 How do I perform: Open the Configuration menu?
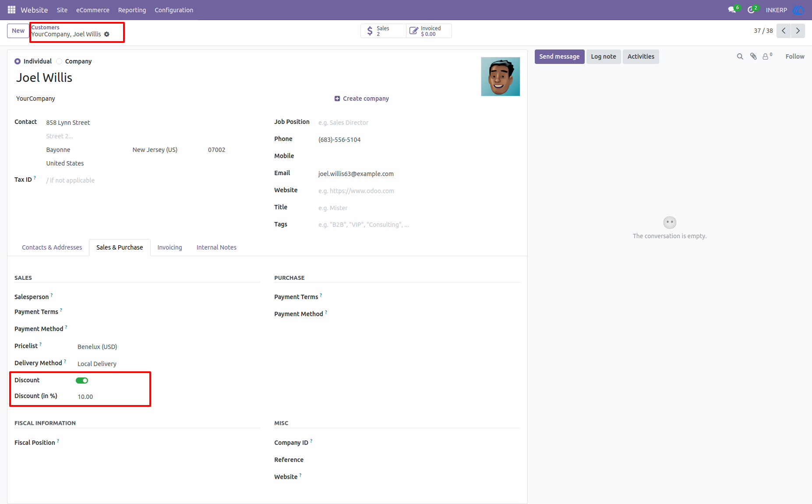coord(174,10)
